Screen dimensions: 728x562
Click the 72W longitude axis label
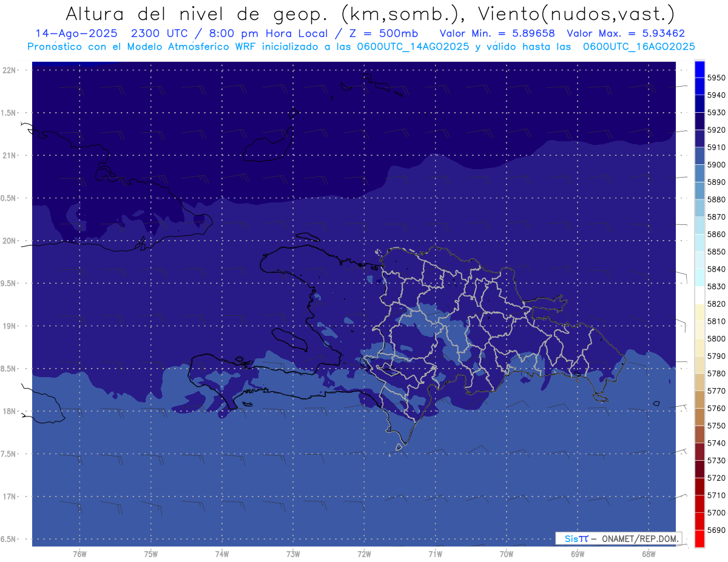[364, 554]
